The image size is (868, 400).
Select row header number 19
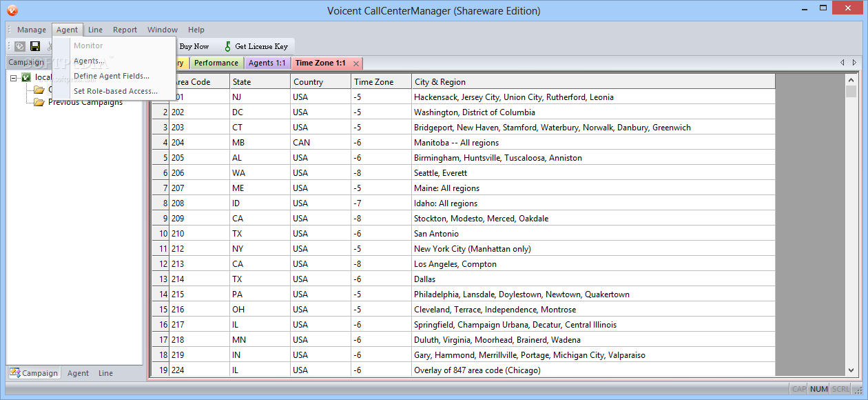[161, 370]
